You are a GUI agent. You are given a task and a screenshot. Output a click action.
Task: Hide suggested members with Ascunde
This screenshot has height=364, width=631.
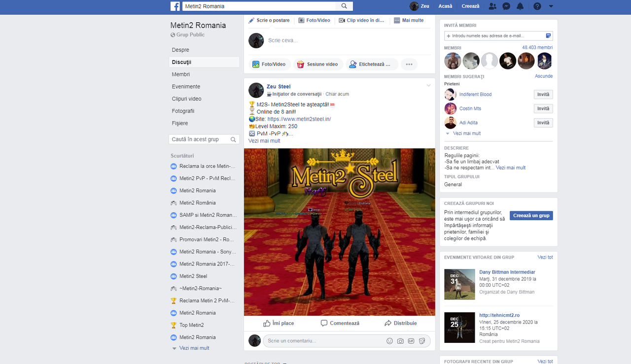tap(544, 76)
